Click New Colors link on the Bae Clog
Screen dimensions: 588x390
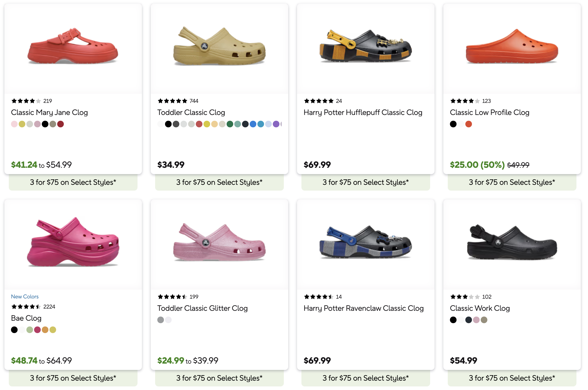tap(24, 296)
